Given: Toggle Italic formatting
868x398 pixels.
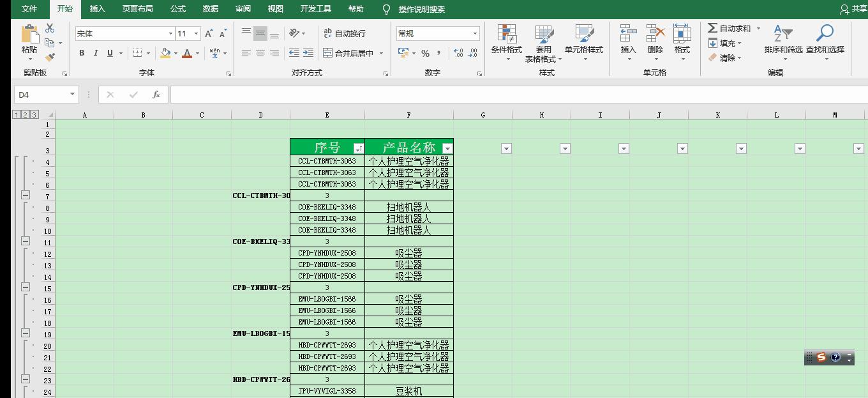Looking at the screenshot, I should (x=96, y=53).
